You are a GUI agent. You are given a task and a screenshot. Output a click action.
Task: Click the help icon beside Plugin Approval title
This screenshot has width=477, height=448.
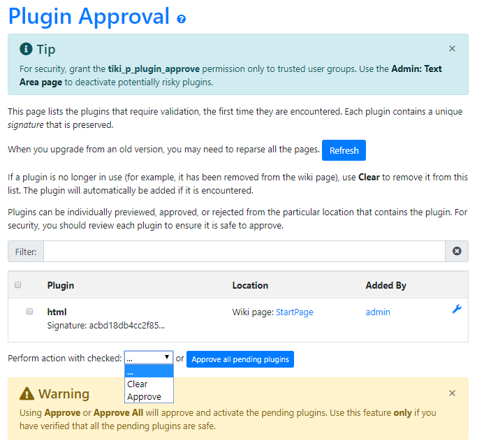click(182, 19)
